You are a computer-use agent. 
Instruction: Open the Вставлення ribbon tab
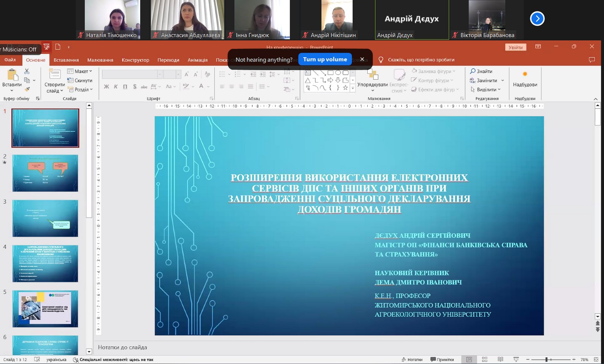click(x=66, y=60)
